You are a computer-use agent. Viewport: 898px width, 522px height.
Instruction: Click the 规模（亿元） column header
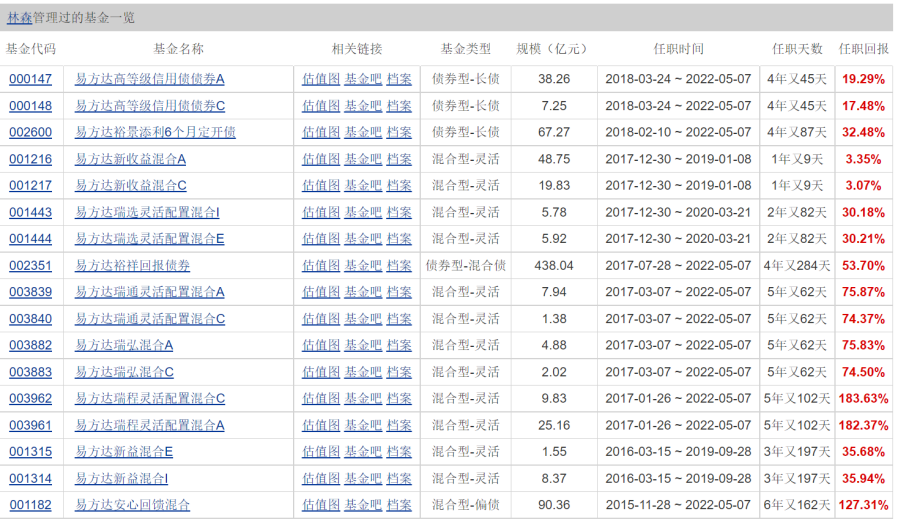pos(552,49)
